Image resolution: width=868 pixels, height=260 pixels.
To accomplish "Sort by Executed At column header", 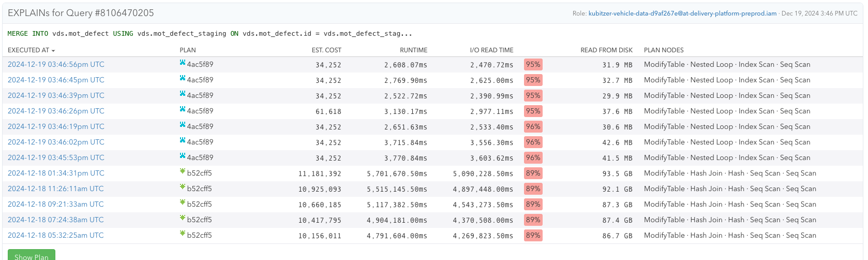I will click(28, 50).
